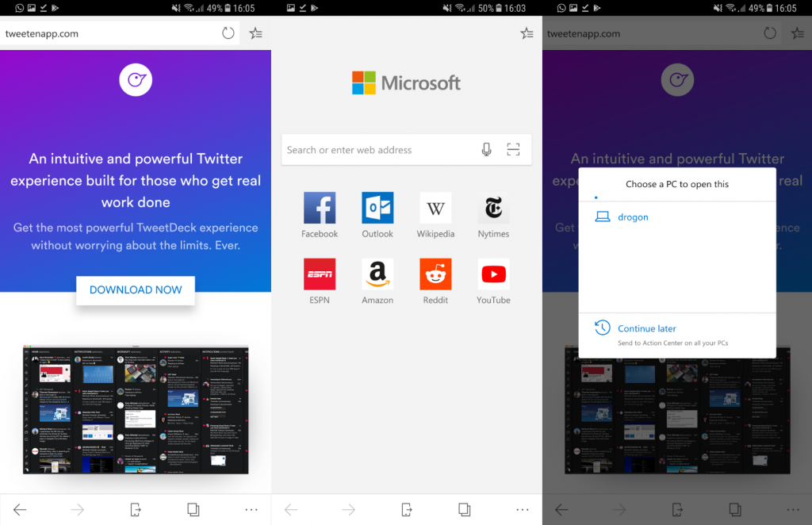Screen dimensions: 812x525
Task: Open favorites hub beside undimmed tweetenapp.com address bar
Action: [256, 33]
